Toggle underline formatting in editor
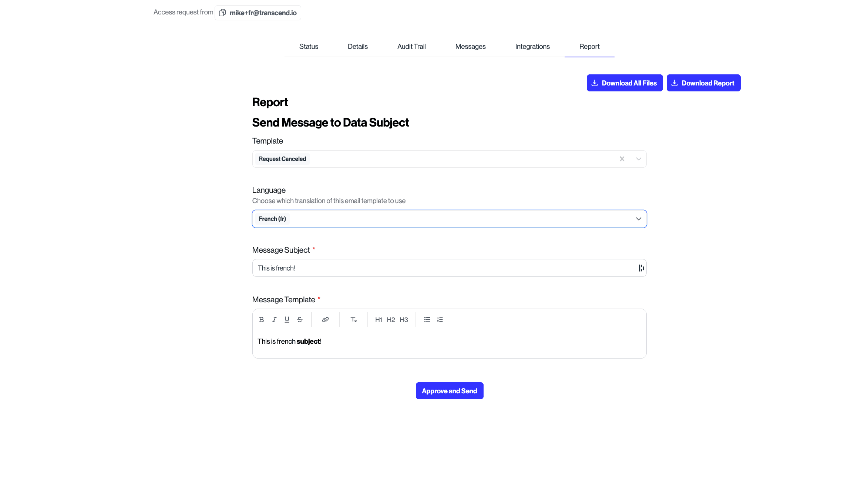868x484 pixels. 287,320
